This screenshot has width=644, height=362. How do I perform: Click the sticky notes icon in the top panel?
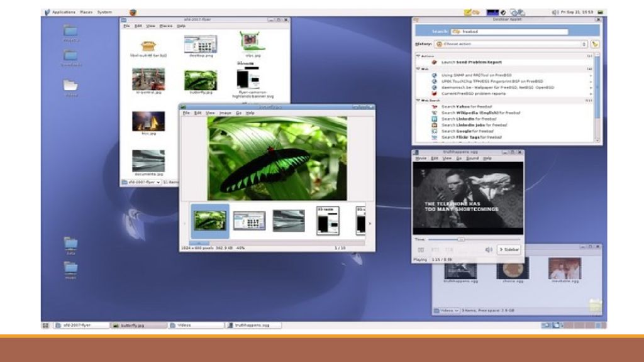pos(467,13)
